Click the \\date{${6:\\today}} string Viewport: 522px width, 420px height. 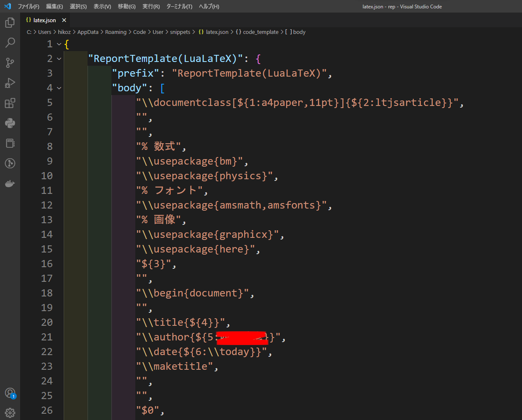coord(202,352)
